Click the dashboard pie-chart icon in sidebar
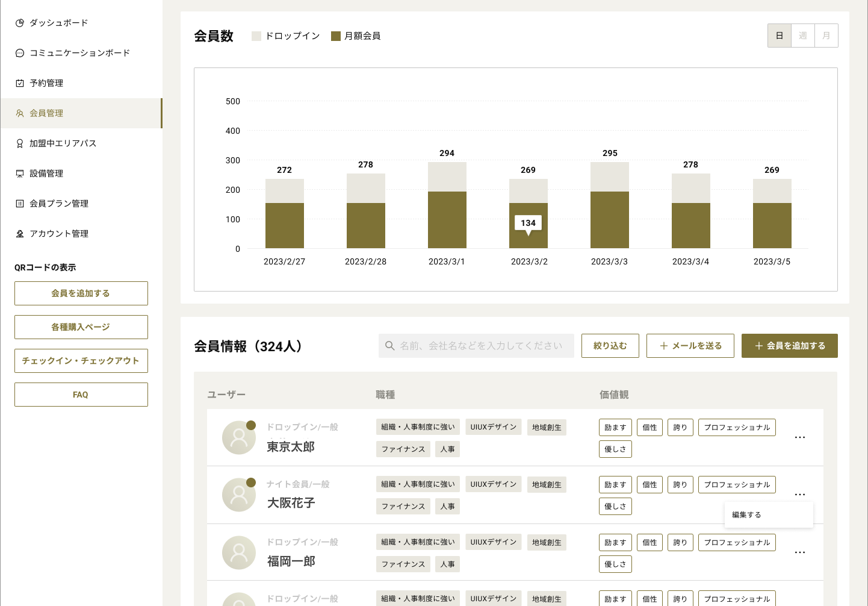This screenshot has height=606, width=868. pos(20,23)
